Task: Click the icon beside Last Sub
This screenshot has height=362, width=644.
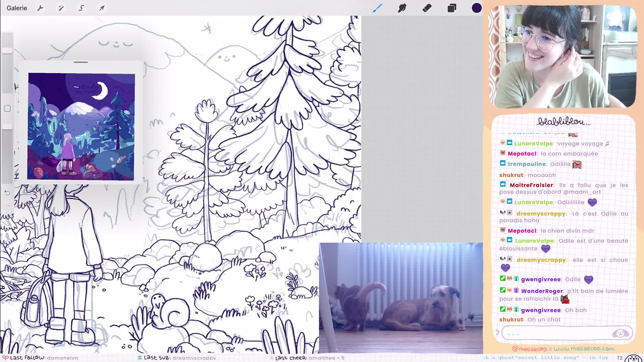Action: coord(140,358)
